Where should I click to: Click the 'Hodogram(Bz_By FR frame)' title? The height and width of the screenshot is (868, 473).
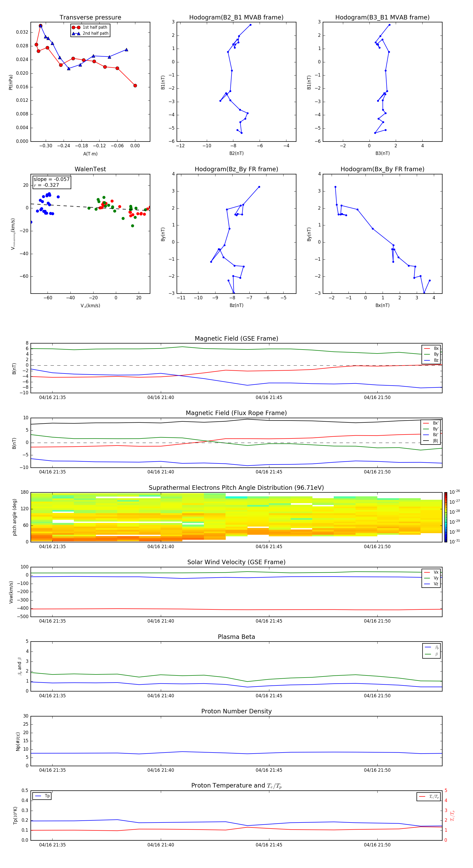pos(236,169)
